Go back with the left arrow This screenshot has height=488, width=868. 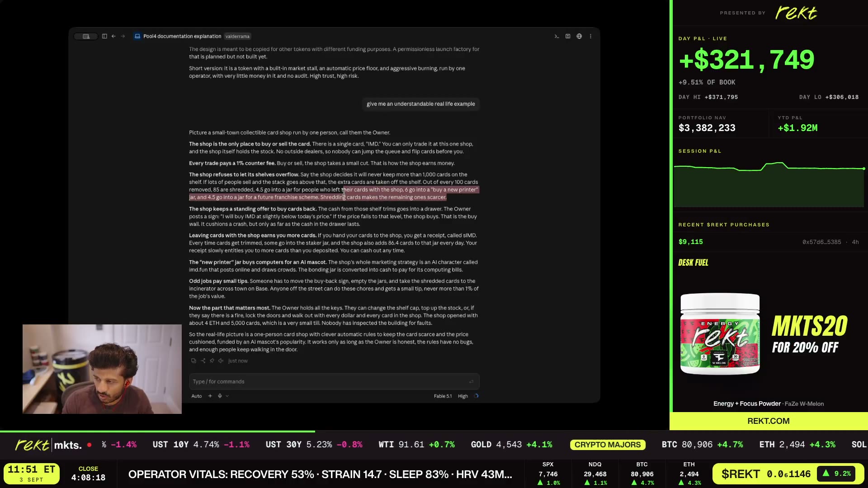tap(113, 36)
